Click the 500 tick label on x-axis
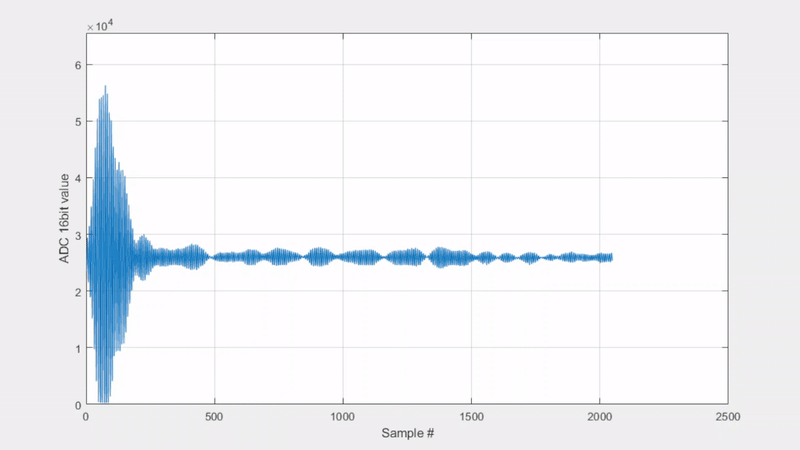The height and width of the screenshot is (450, 800). click(215, 416)
